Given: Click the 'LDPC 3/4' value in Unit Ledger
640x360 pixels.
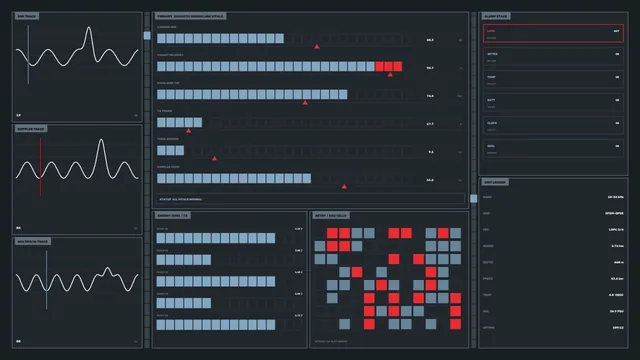Looking at the screenshot, I should (x=616, y=230).
